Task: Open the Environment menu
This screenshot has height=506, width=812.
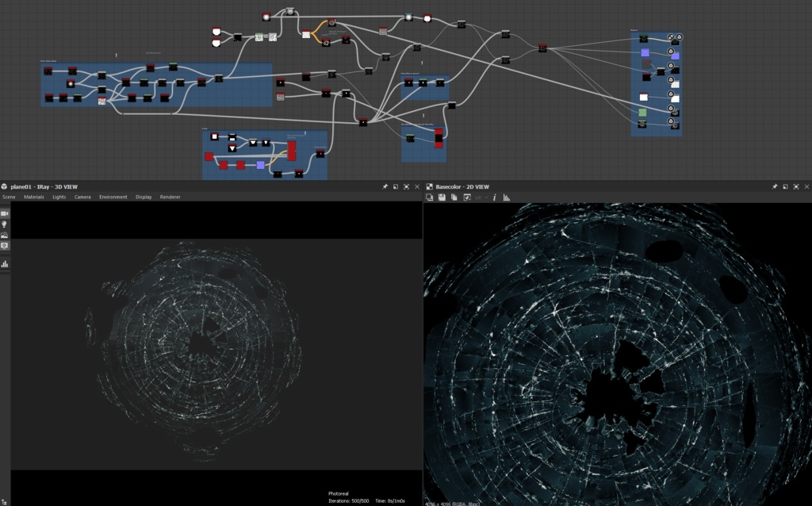Action: pos(113,197)
